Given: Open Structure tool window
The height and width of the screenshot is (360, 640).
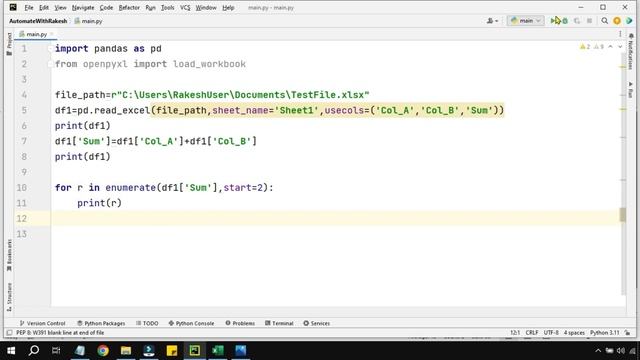Looking at the screenshot, I should tap(9, 296).
